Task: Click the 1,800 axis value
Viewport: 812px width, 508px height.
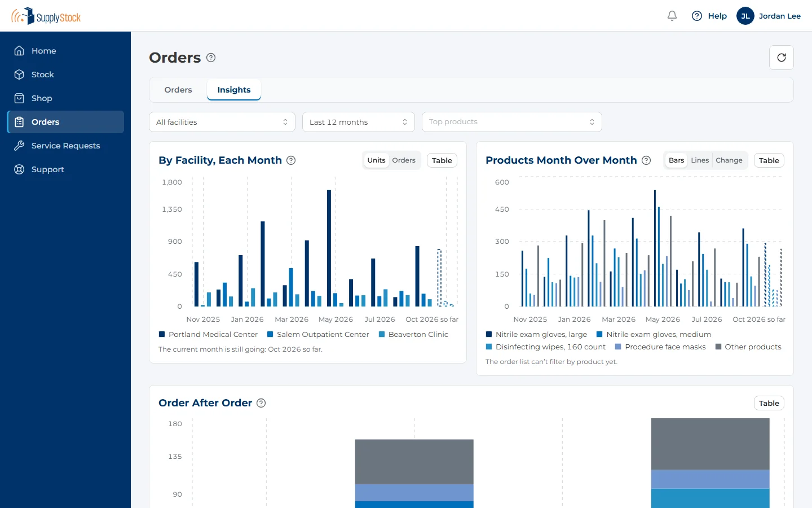Action: (x=172, y=182)
